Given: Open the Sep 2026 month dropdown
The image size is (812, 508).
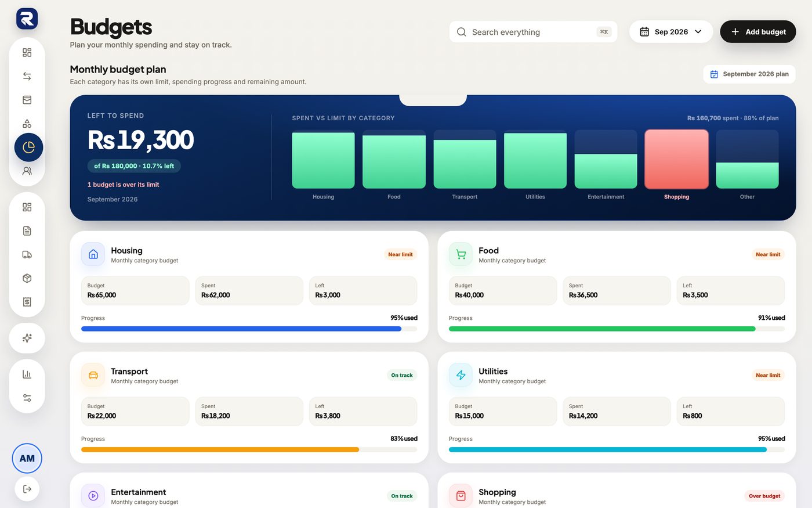Looking at the screenshot, I should pos(671,32).
